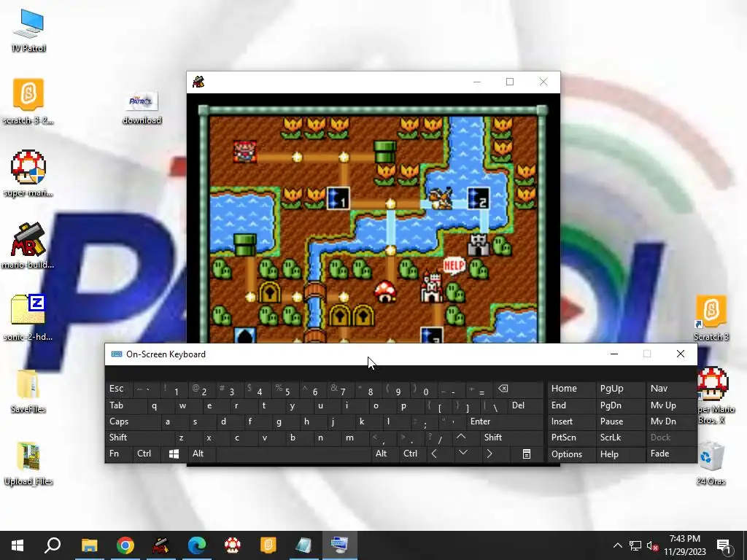Open the sonic-2-hd zip archive icon
Image resolution: width=747 pixels, height=560 pixels.
pos(28,318)
